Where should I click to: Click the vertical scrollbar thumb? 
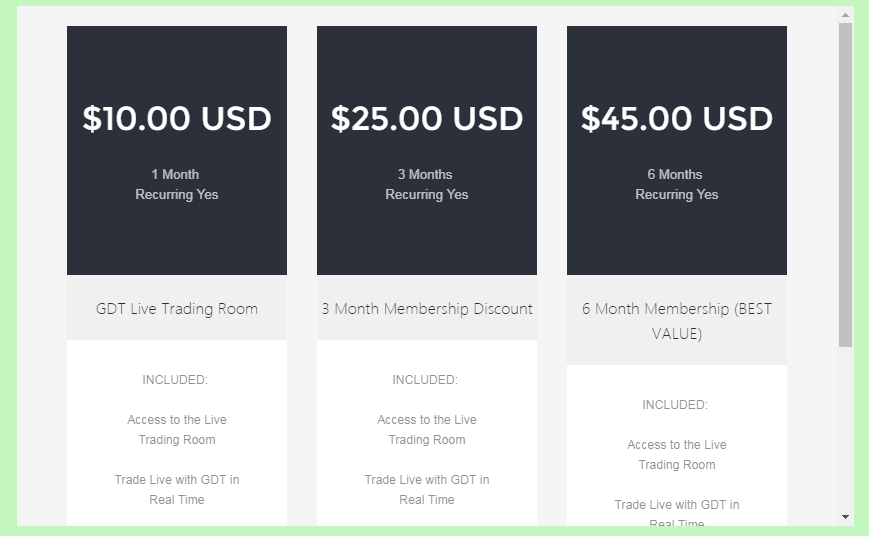[x=845, y=185]
